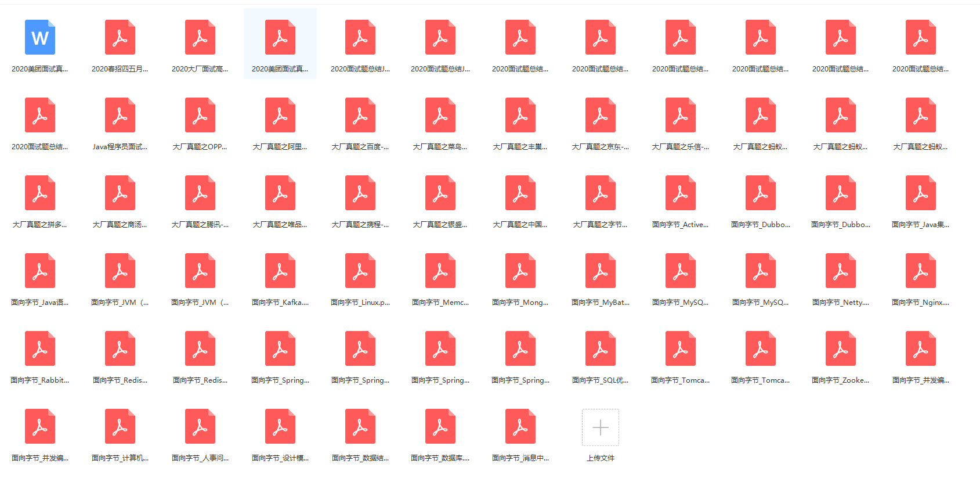Choose the 大厂真题之拼多... file

(x=40, y=193)
